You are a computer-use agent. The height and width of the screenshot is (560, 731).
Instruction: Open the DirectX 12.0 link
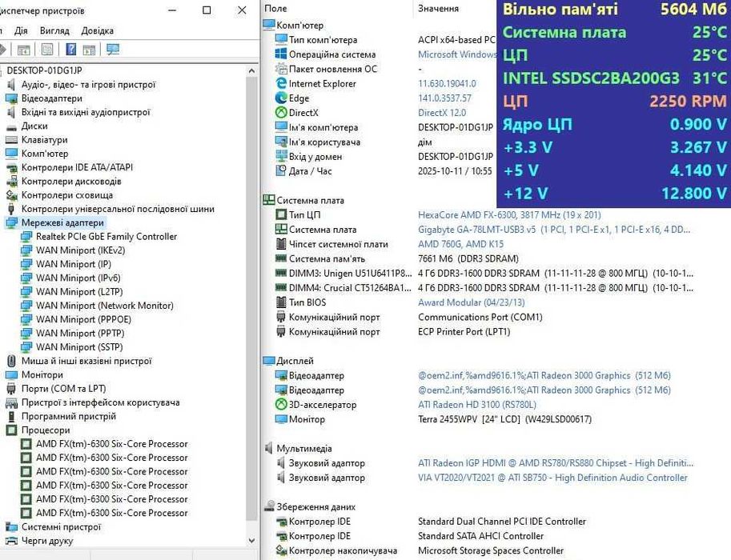[442, 113]
